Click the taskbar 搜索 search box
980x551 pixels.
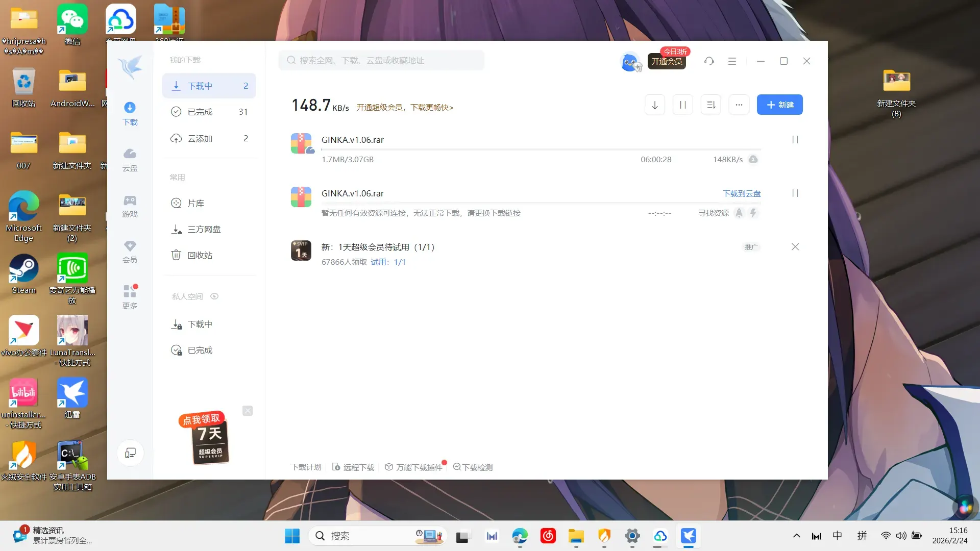click(x=378, y=536)
